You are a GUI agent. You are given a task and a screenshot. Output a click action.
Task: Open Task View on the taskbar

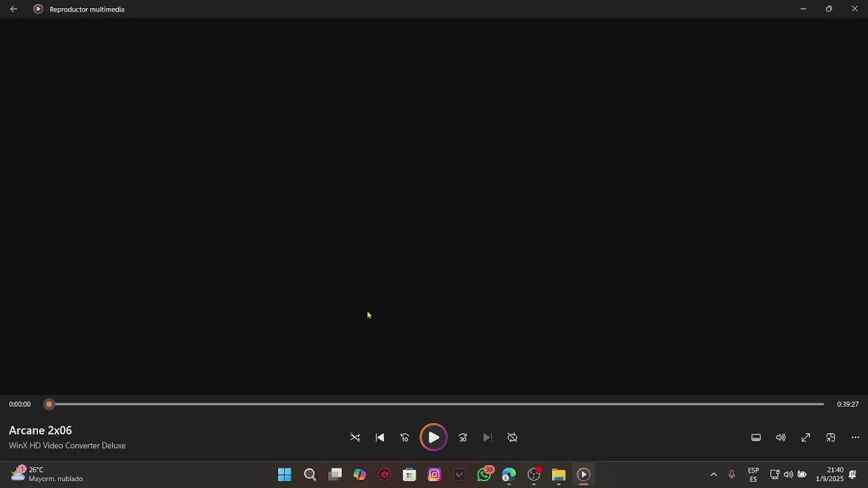[335, 474]
